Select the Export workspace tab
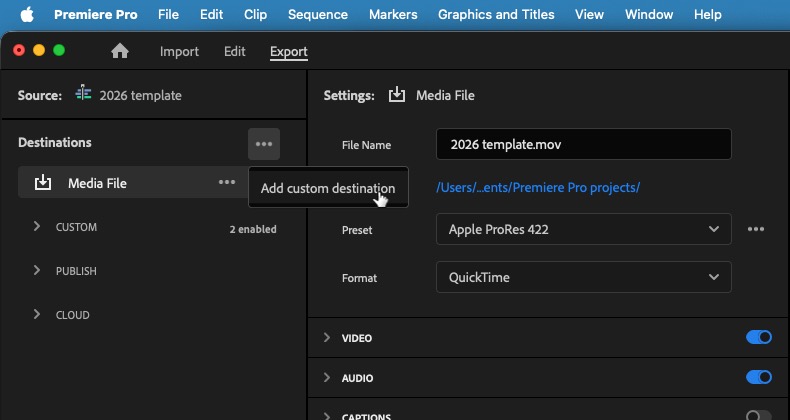Image resolution: width=790 pixels, height=420 pixels. 289,52
